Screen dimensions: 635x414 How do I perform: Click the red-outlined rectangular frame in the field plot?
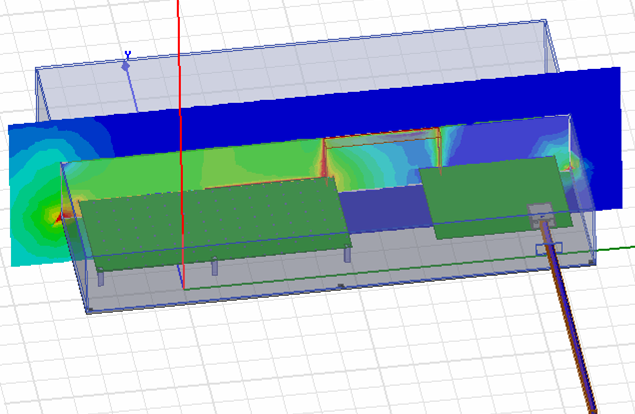pos(381,154)
